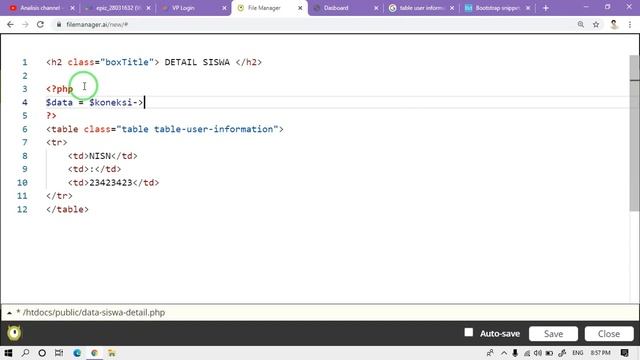Go back using browser back arrow

[10, 24]
